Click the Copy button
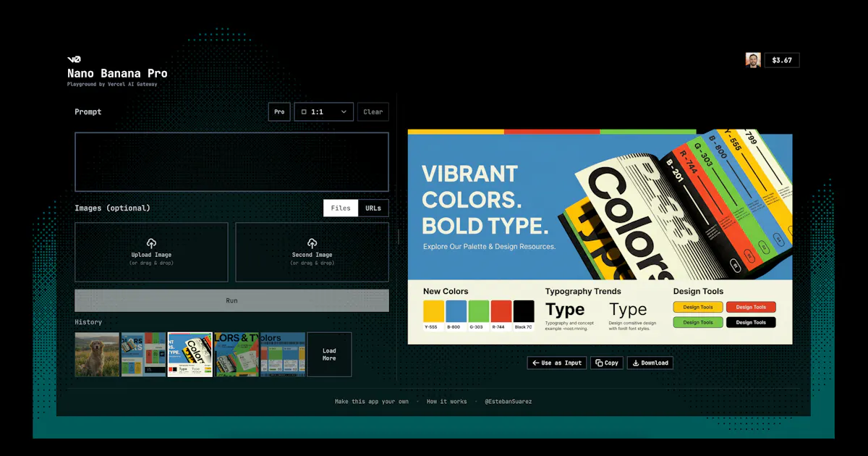 [607, 363]
